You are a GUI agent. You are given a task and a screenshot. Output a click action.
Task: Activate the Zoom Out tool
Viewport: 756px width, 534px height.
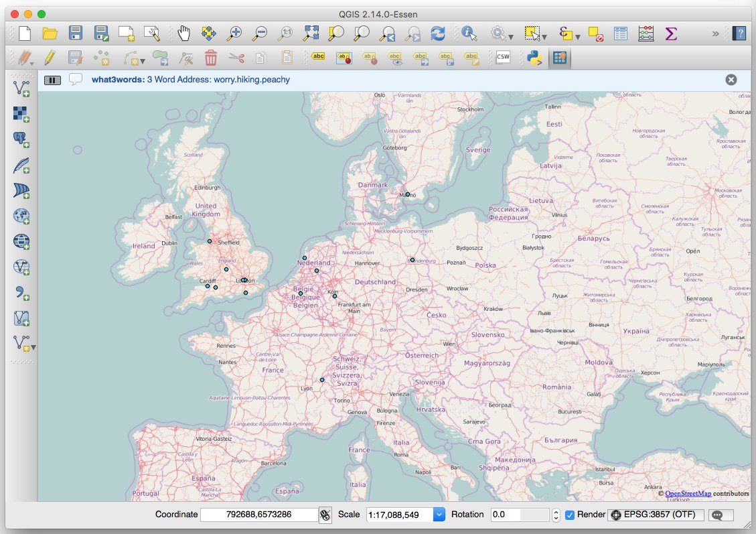click(x=260, y=34)
